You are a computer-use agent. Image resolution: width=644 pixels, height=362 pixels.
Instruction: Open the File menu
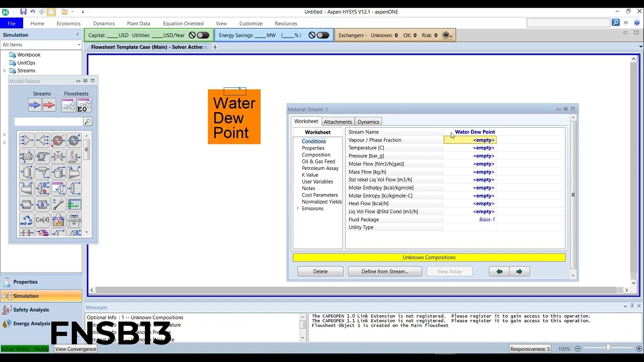point(12,23)
